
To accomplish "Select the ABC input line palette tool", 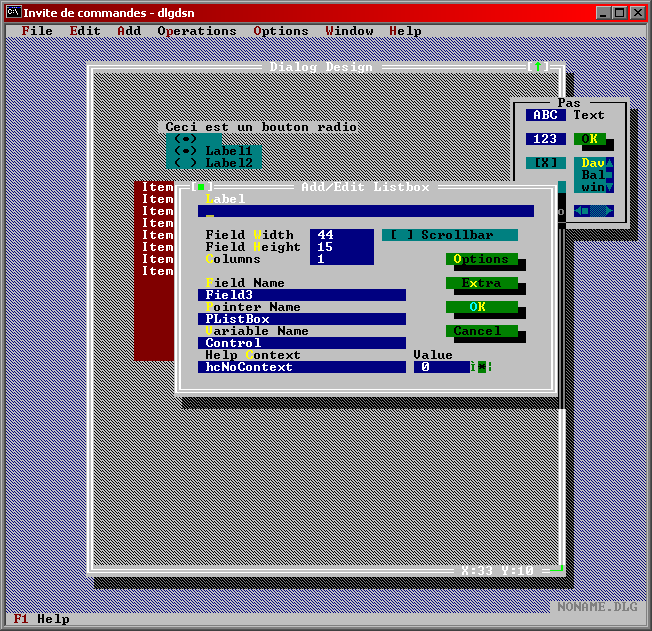I will click(x=545, y=115).
